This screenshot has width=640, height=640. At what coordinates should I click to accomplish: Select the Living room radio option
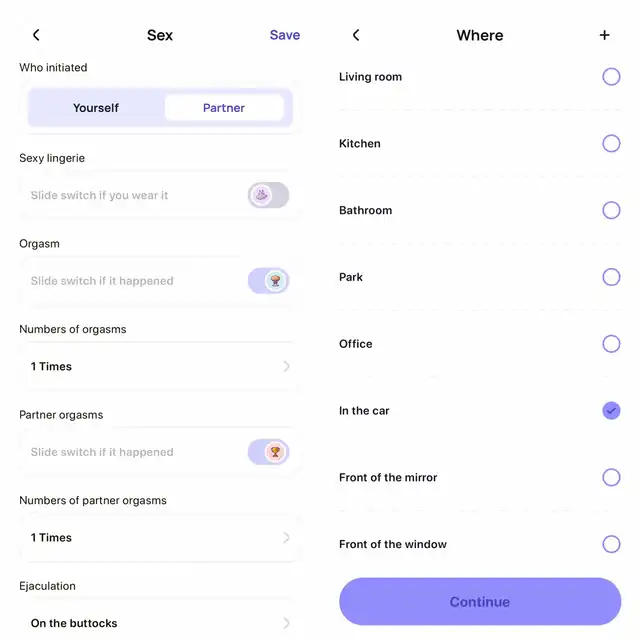pyautogui.click(x=611, y=77)
